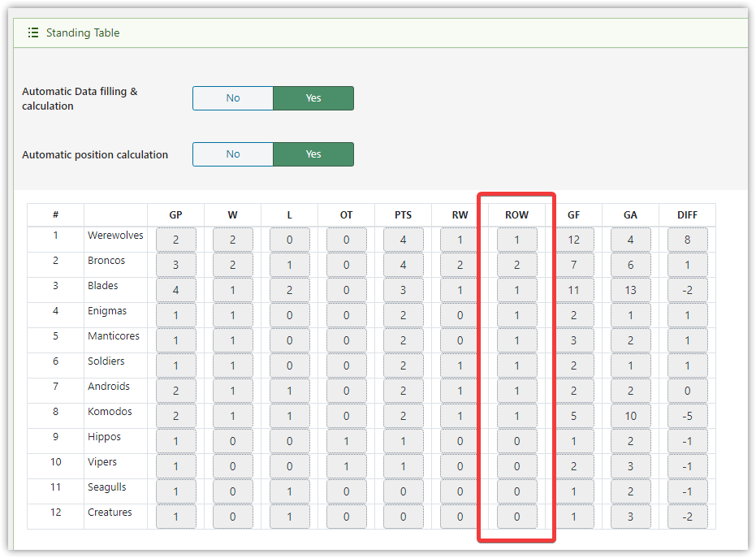Image resolution: width=756 pixels, height=558 pixels.
Task: Focus the DIFF field for Androids
Action: tap(688, 391)
